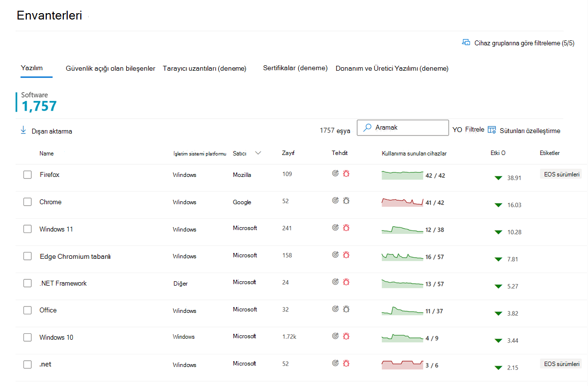The image size is (588, 386).
Task: Click the Aramak search field
Action: 403,128
